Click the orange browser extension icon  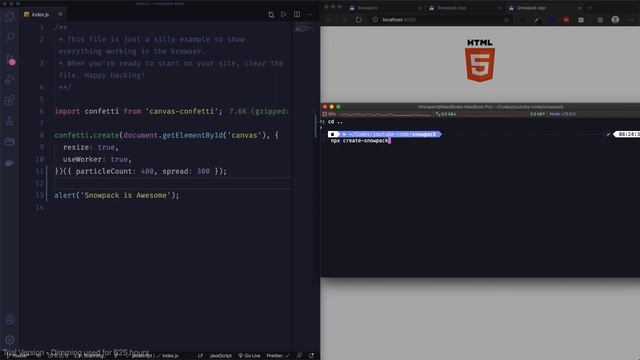[x=581, y=20]
